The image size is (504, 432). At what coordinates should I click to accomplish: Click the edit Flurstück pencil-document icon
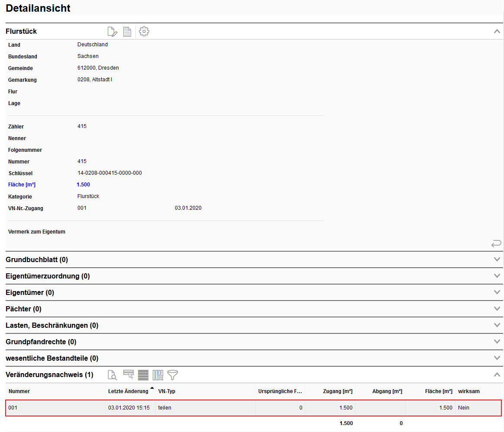coord(112,32)
